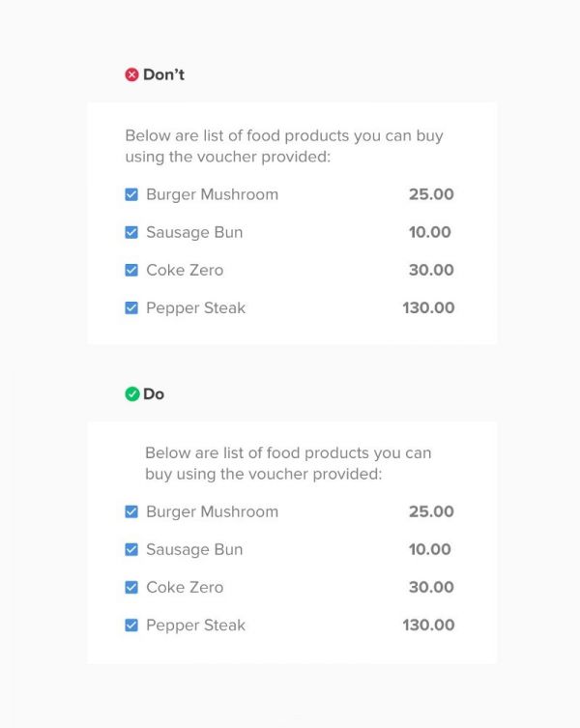
Task: Click the 25.00 price in the Don't card
Action: 431,194
